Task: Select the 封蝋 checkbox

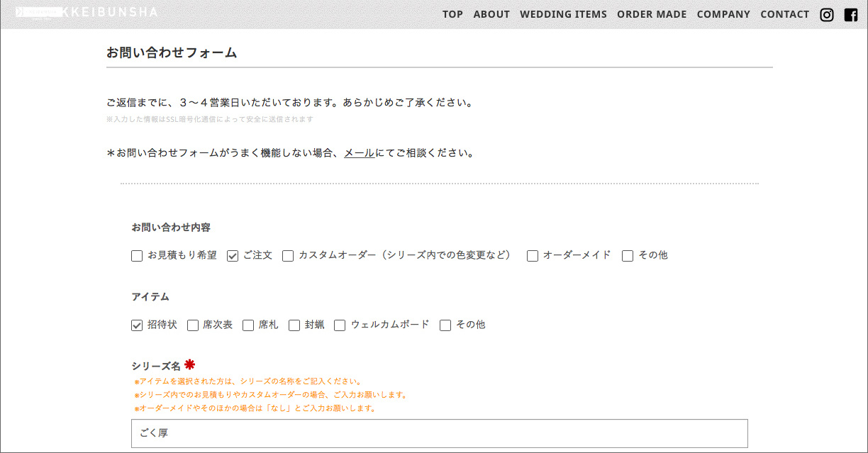Action: click(x=294, y=325)
